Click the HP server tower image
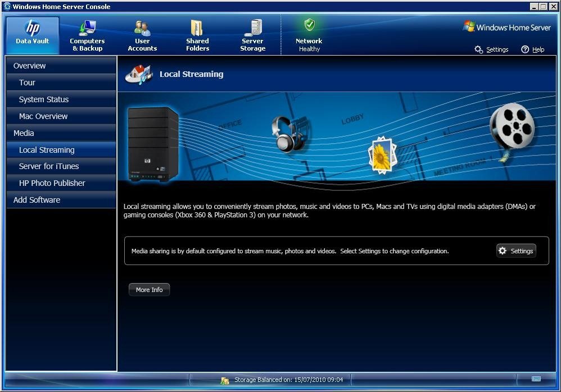Viewport: 561px width, 392px height. point(153,144)
